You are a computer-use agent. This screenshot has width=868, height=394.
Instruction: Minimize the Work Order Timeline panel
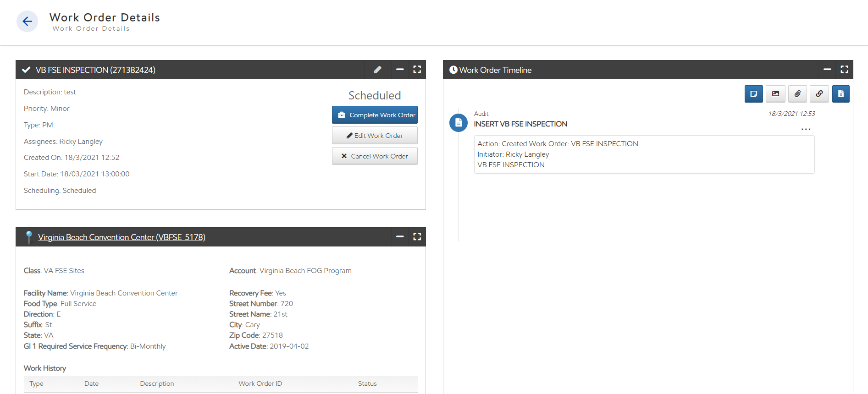click(x=827, y=70)
